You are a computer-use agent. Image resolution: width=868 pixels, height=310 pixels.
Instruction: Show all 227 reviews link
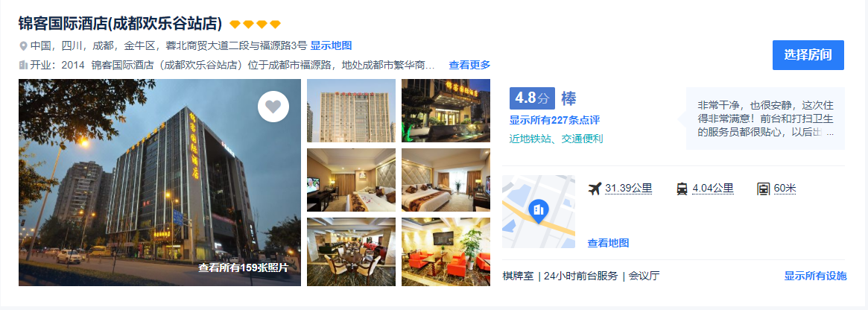[554, 120]
